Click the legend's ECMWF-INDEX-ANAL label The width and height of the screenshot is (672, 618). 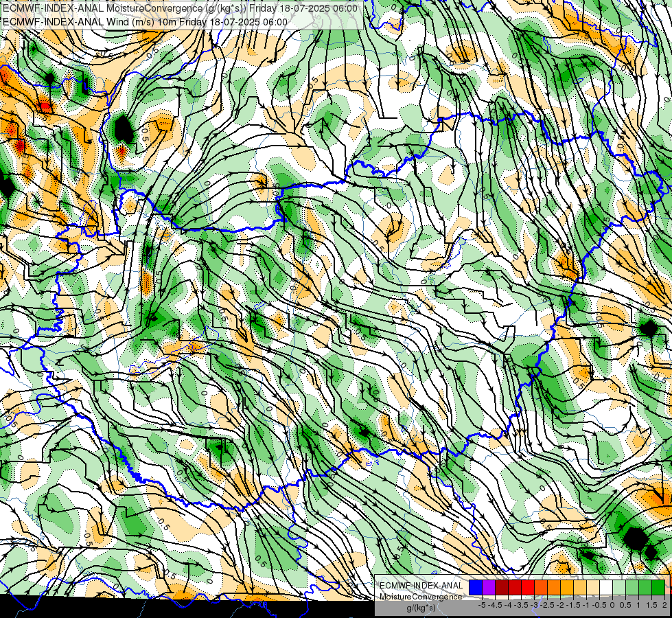421,586
